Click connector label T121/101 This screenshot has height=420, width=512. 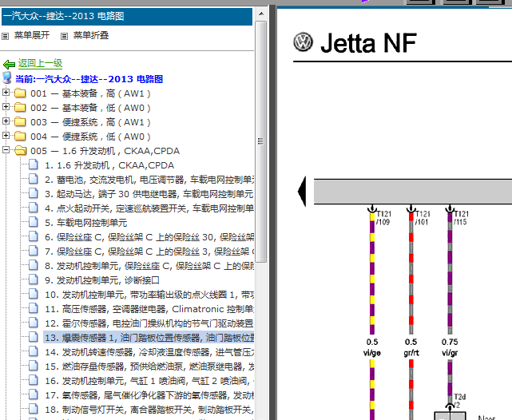coord(423,218)
